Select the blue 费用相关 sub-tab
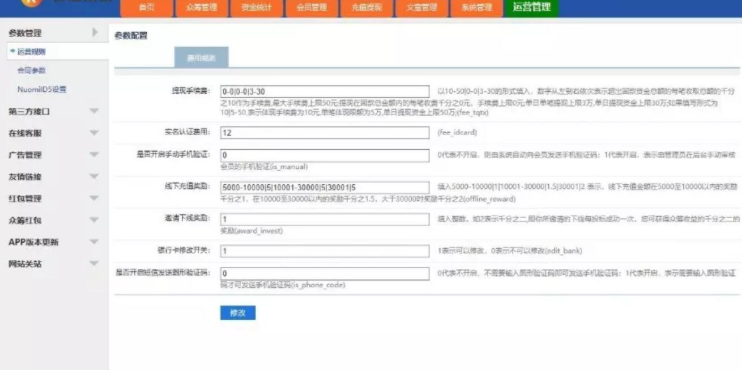The height and width of the screenshot is (370, 744). coord(202,57)
